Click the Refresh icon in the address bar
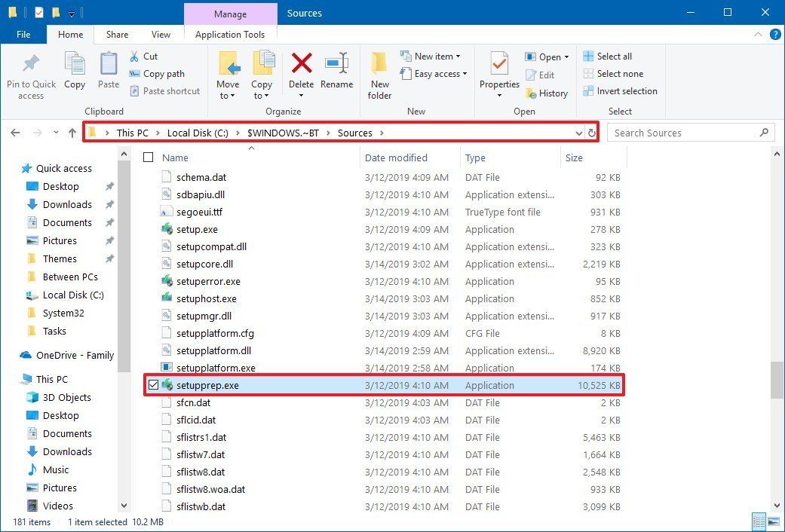This screenshot has height=532, width=785. 593,133
